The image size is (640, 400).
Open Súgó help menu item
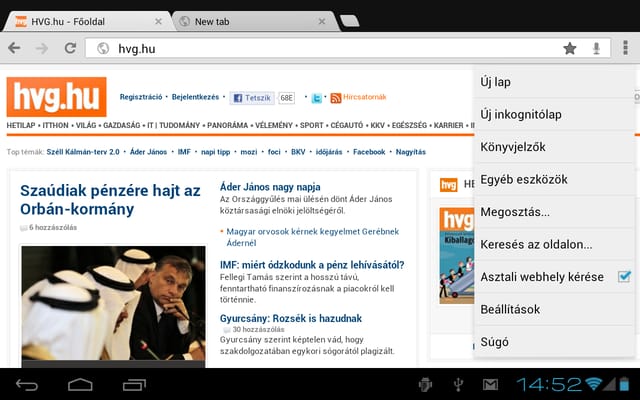pos(554,342)
